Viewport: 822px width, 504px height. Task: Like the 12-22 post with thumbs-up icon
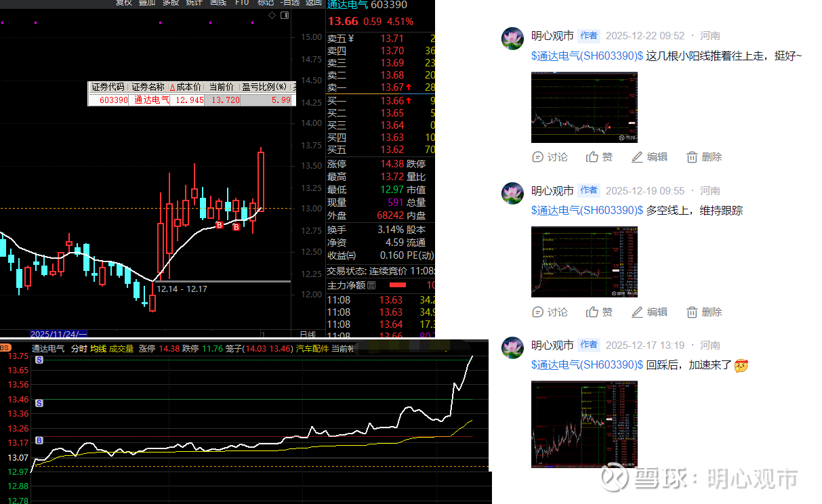coord(592,157)
